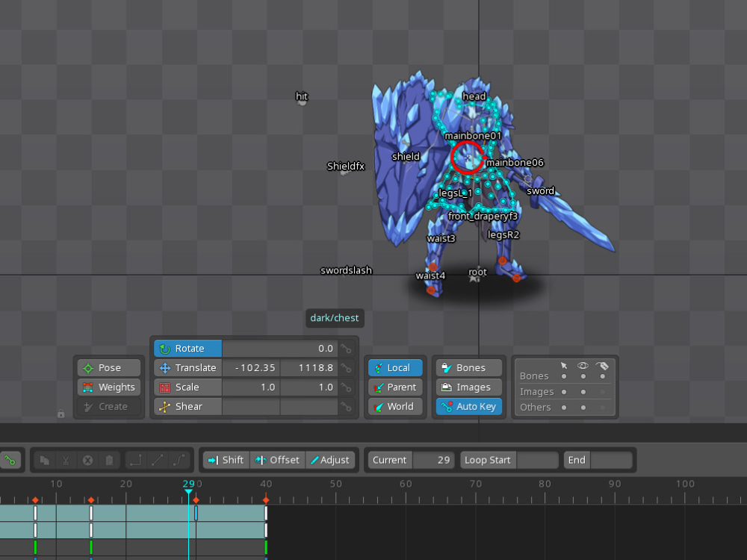
Task: Click the orange key diamond near frame 7
Action: pos(35,500)
